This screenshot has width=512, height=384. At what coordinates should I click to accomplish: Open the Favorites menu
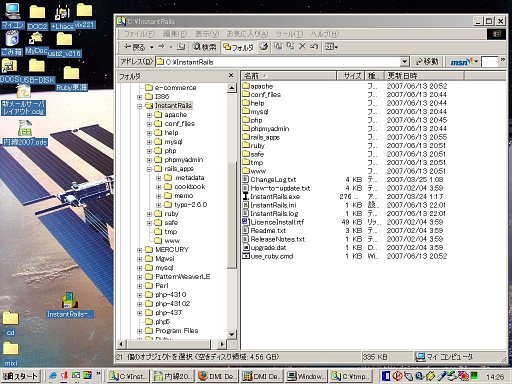(247, 34)
